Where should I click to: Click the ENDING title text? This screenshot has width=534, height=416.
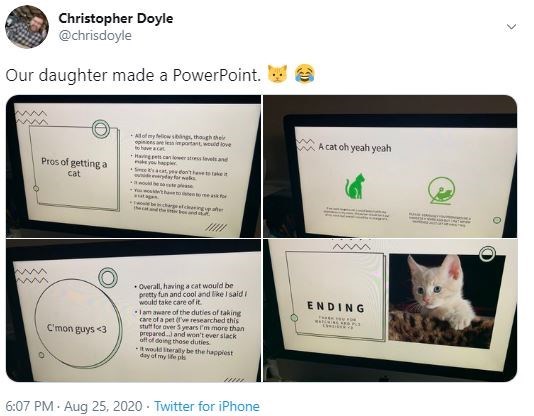point(336,307)
